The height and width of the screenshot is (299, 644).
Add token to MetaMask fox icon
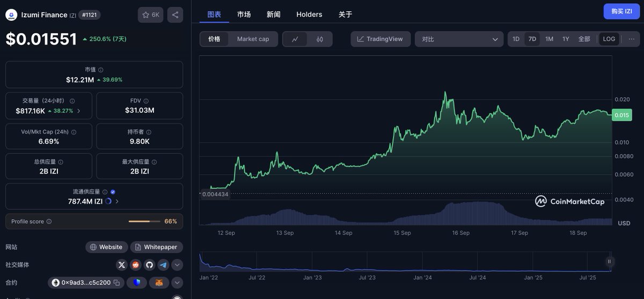tap(159, 282)
